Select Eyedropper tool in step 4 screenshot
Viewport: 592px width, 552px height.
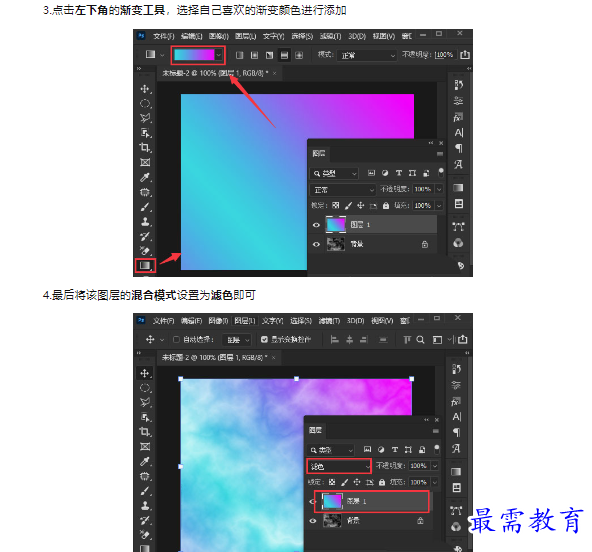tap(145, 461)
